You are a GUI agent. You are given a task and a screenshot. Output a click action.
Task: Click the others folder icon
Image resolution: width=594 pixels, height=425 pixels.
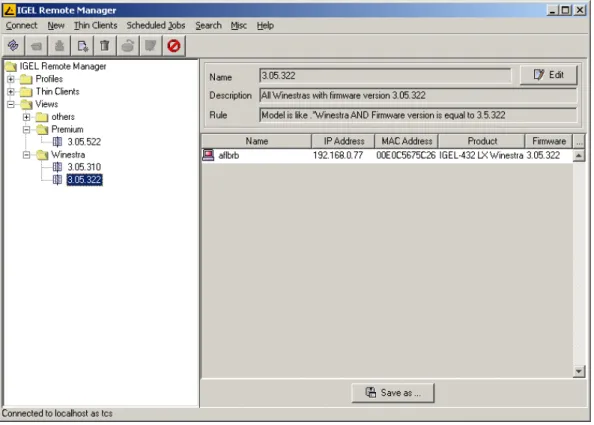pos(42,117)
